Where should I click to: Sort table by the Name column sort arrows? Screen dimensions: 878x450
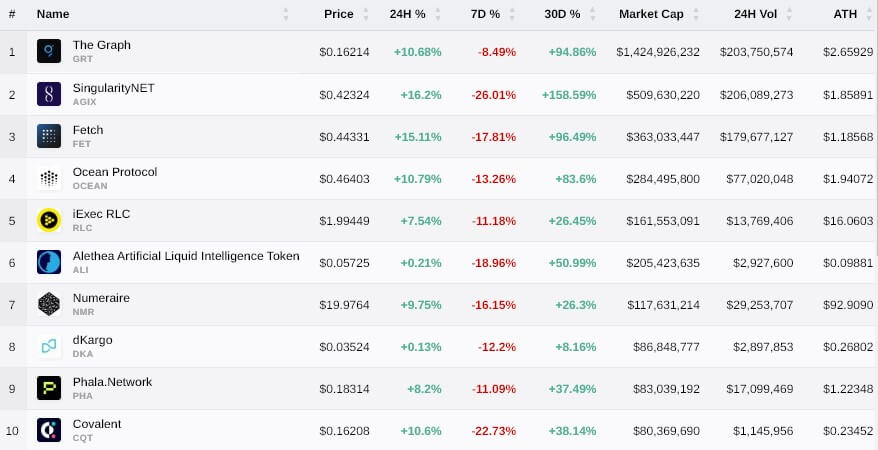coord(286,14)
